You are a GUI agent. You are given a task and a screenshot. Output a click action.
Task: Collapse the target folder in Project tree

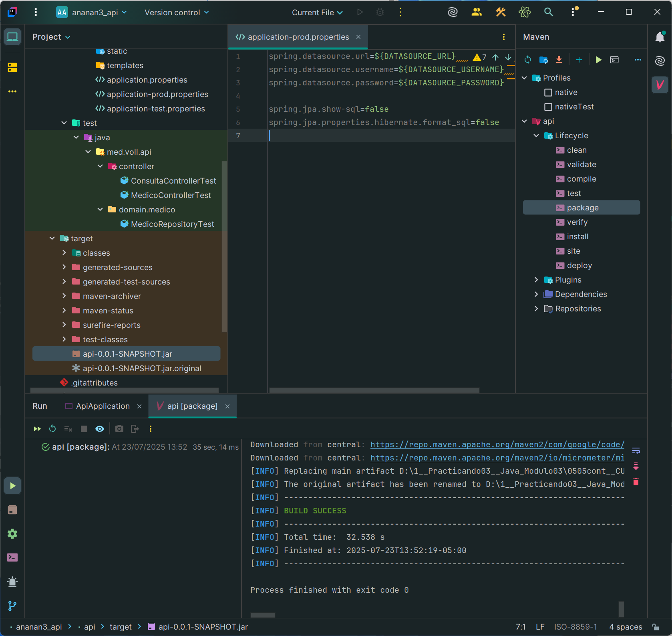coord(52,238)
